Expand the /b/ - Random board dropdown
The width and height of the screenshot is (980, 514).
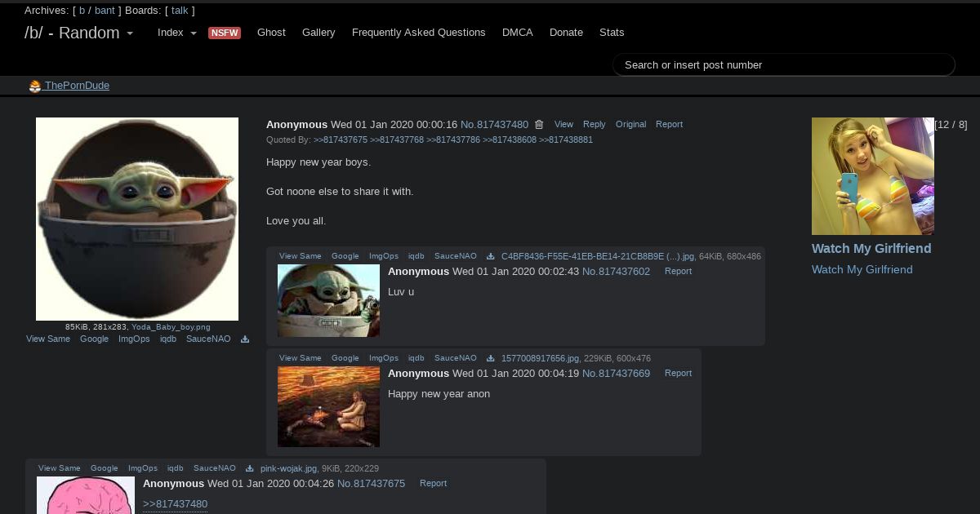click(79, 33)
